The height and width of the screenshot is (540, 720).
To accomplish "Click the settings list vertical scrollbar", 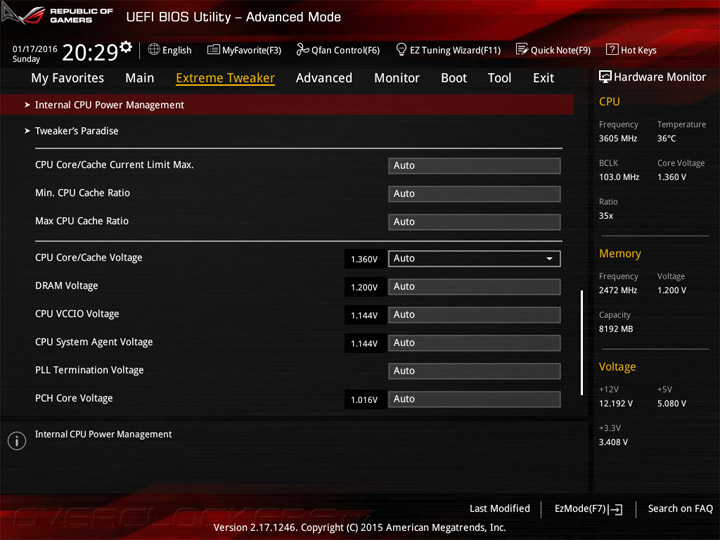I will click(x=582, y=342).
